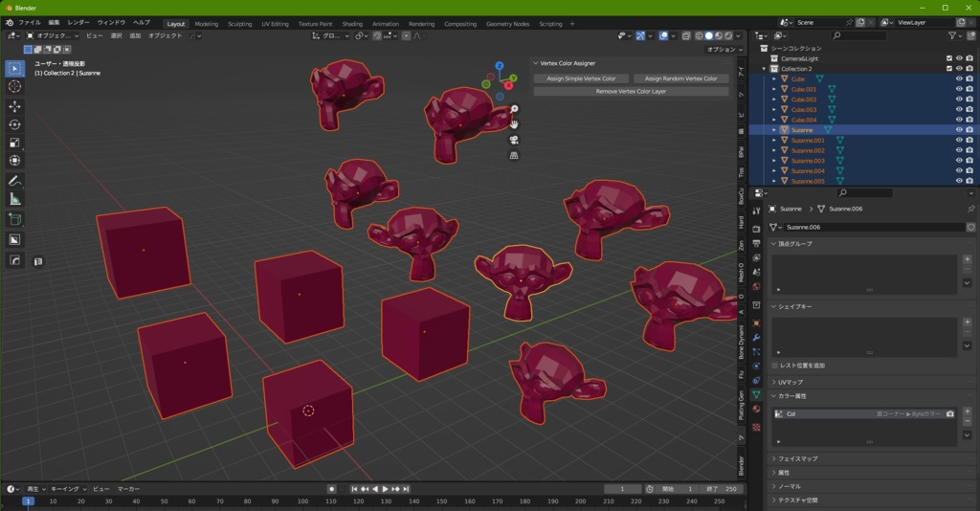The height and width of the screenshot is (511, 980).
Task: Toggle proportional editing in header
Action: pyautogui.click(x=406, y=36)
